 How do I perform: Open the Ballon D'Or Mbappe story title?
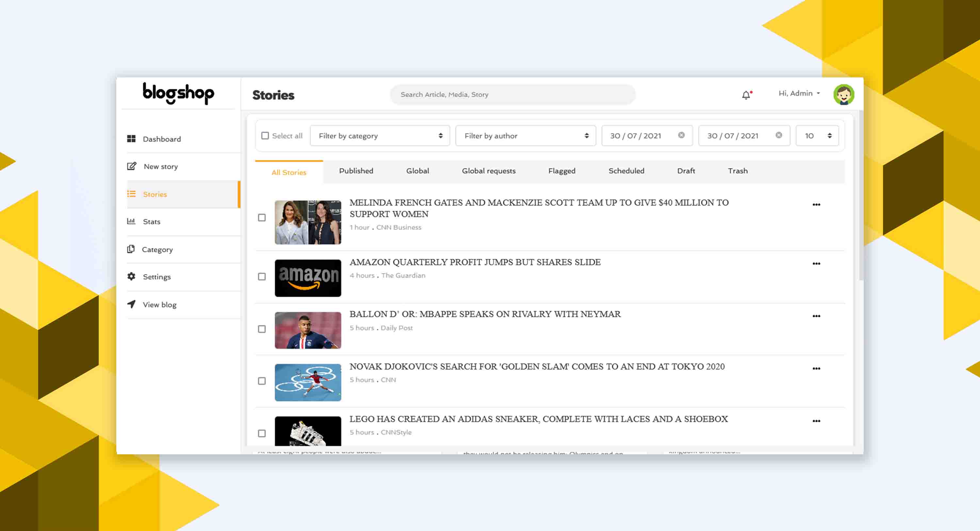(x=485, y=314)
